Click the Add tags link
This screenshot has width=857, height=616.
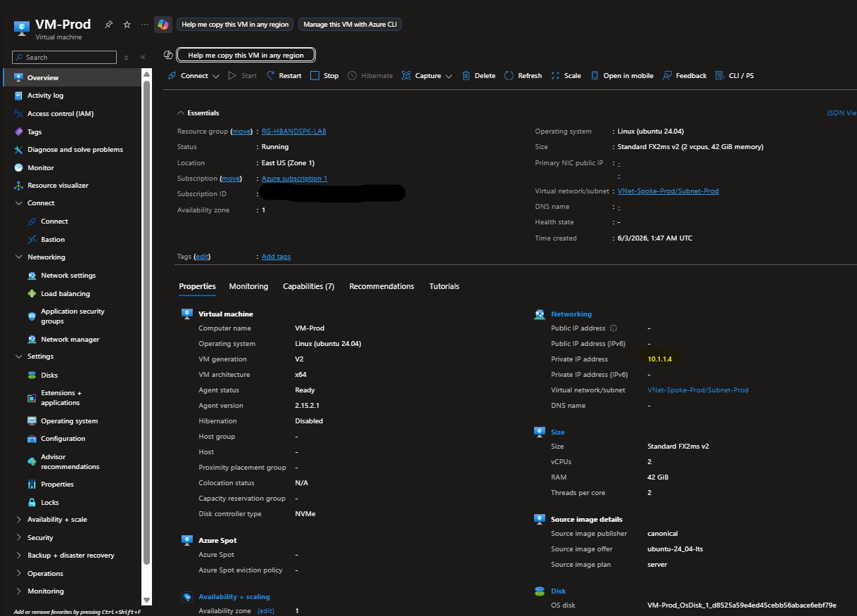(276, 257)
